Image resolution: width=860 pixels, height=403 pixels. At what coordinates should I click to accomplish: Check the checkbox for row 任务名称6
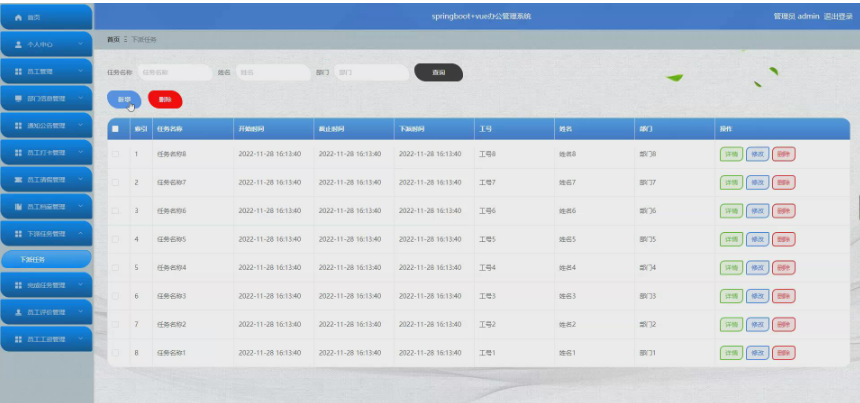[115, 211]
